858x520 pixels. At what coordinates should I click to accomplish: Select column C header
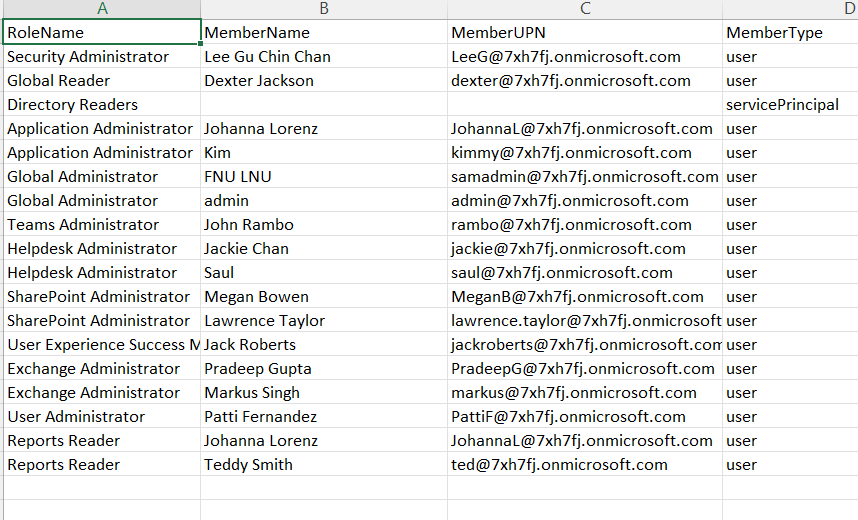click(585, 9)
